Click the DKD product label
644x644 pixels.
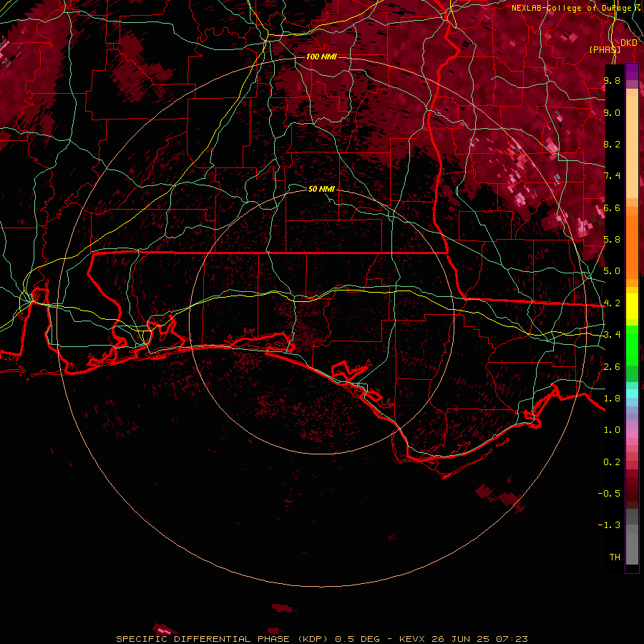point(628,43)
